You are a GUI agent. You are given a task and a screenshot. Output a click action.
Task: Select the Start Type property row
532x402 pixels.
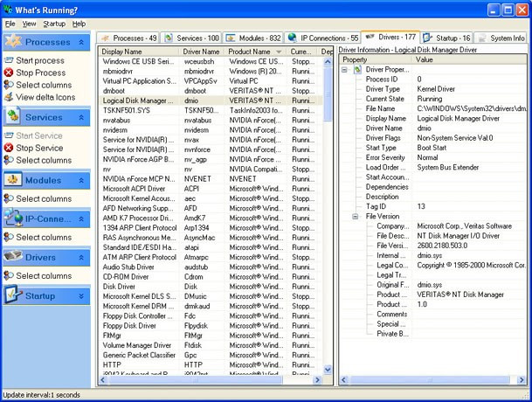pos(433,148)
